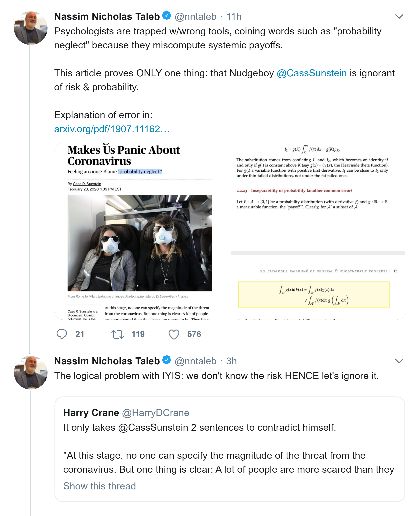This screenshot has height=516, width=420.
Task: Click the 3h timestamp on second tweet
Action: click(x=231, y=361)
